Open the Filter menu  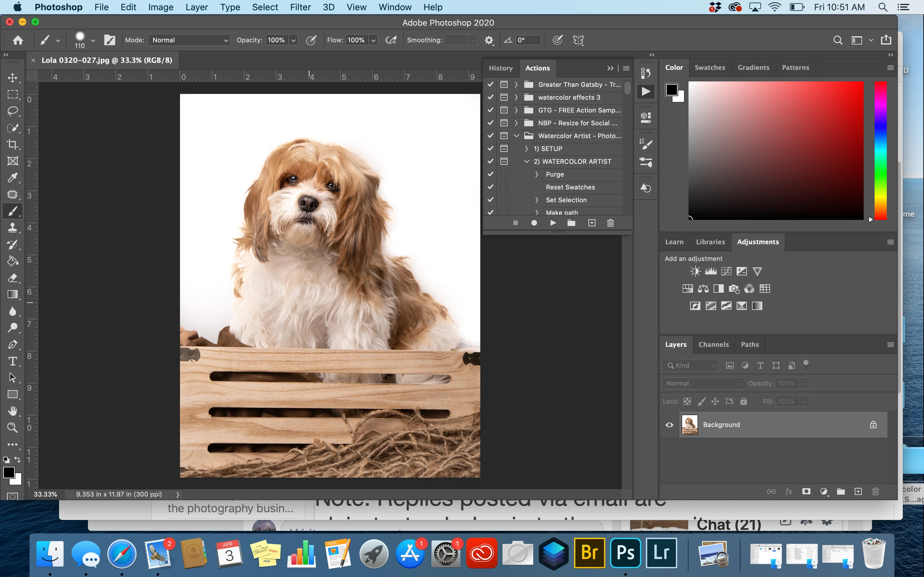pyautogui.click(x=300, y=7)
